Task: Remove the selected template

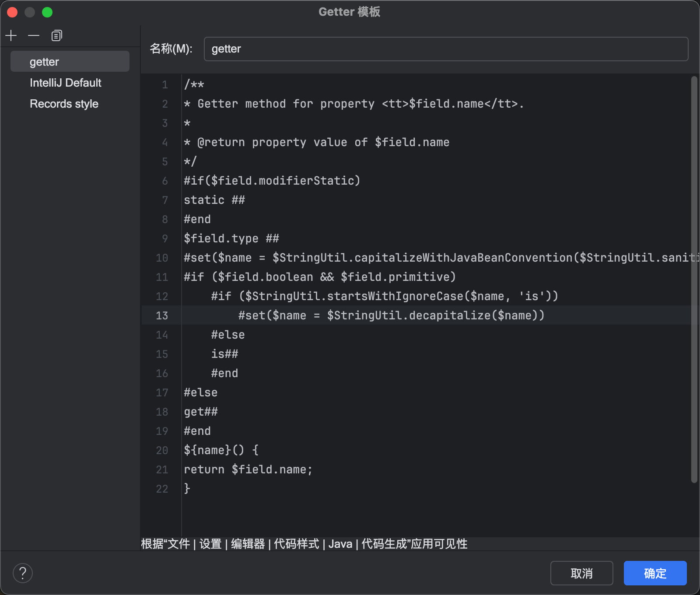Action: 34,35
